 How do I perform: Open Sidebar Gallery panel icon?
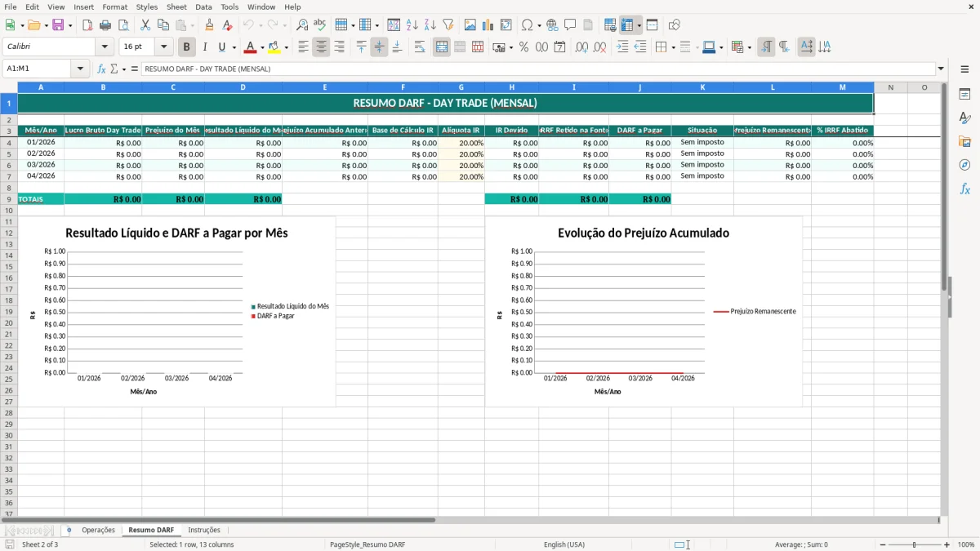point(964,141)
